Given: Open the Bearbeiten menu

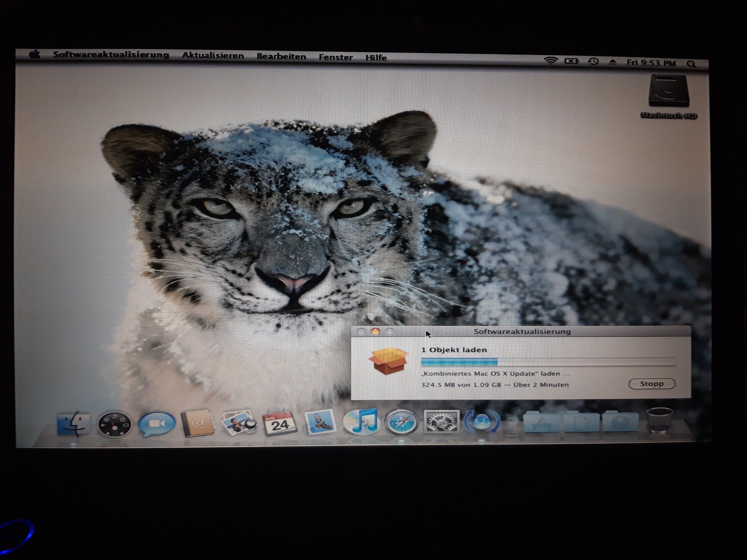Looking at the screenshot, I should click(281, 57).
